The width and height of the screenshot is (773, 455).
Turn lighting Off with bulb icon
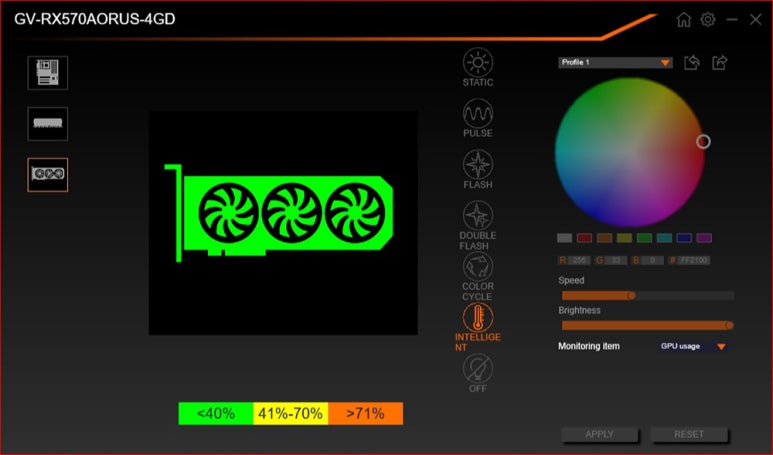click(x=477, y=368)
